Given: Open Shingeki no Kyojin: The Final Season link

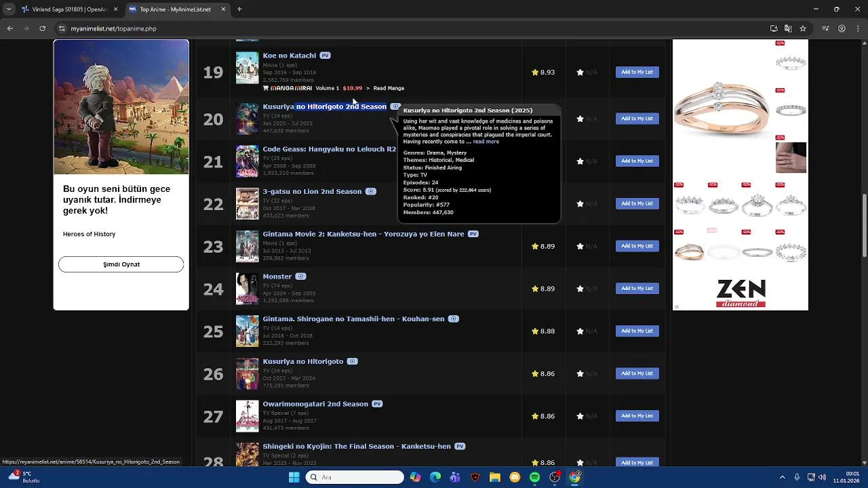Looking at the screenshot, I should (357, 447).
